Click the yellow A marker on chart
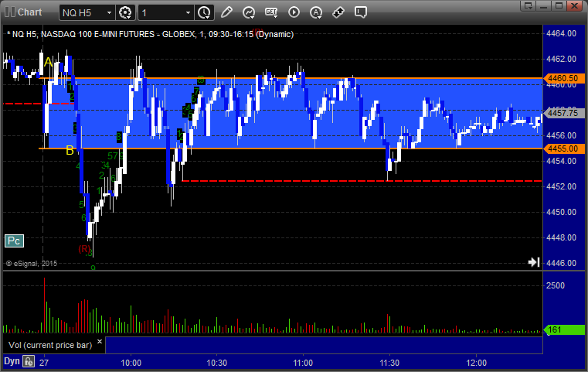This screenshot has height=372, width=588. [48, 63]
